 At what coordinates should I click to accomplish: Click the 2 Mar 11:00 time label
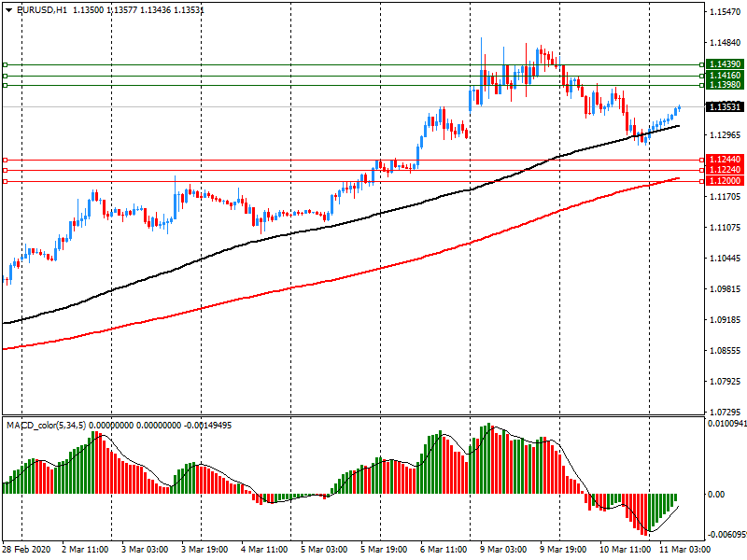pos(85,550)
